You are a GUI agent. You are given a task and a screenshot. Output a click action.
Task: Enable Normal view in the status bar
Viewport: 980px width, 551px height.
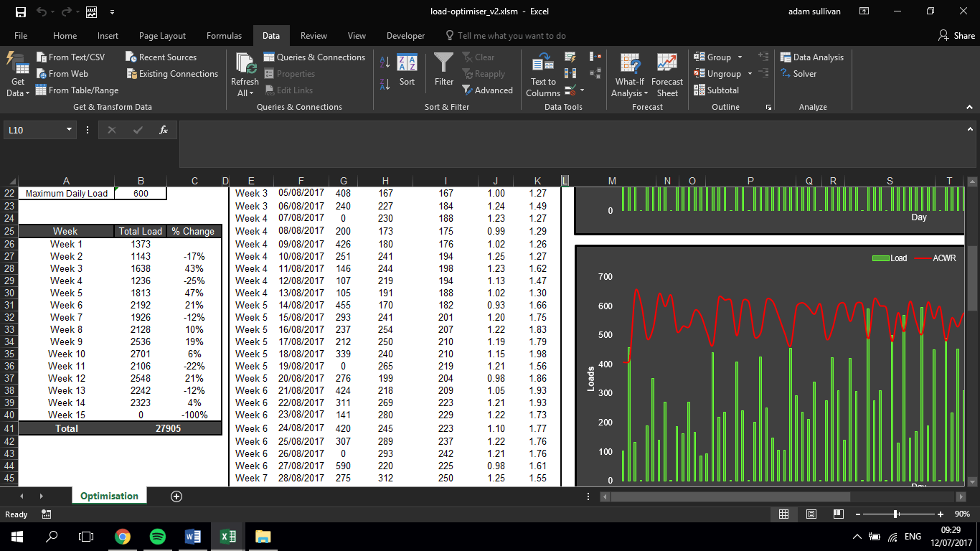[x=783, y=514]
